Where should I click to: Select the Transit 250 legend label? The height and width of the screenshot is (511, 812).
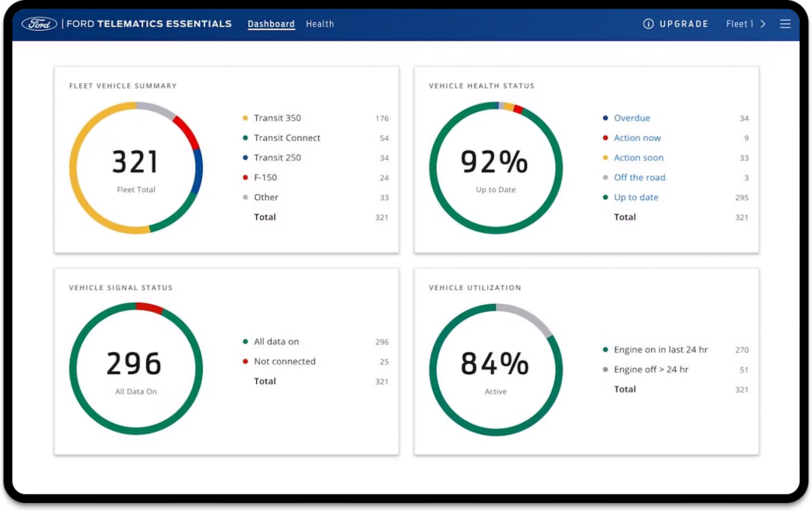277,158
